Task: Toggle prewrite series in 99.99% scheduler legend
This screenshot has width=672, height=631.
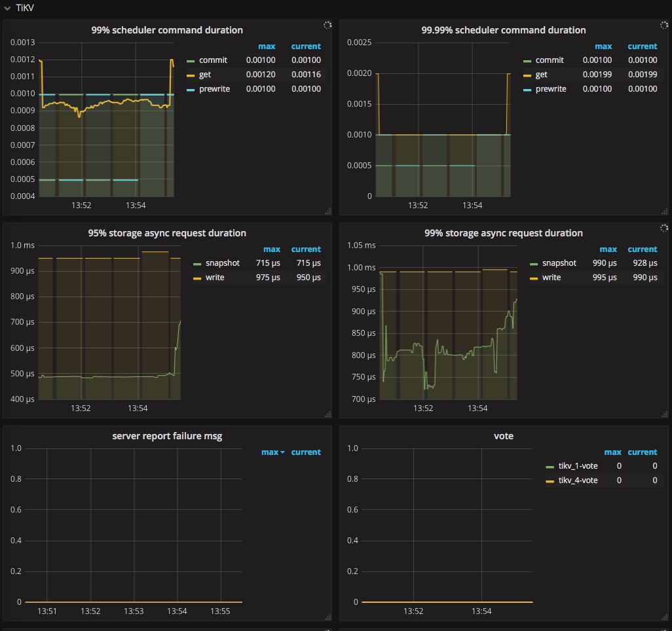Action: [551, 88]
